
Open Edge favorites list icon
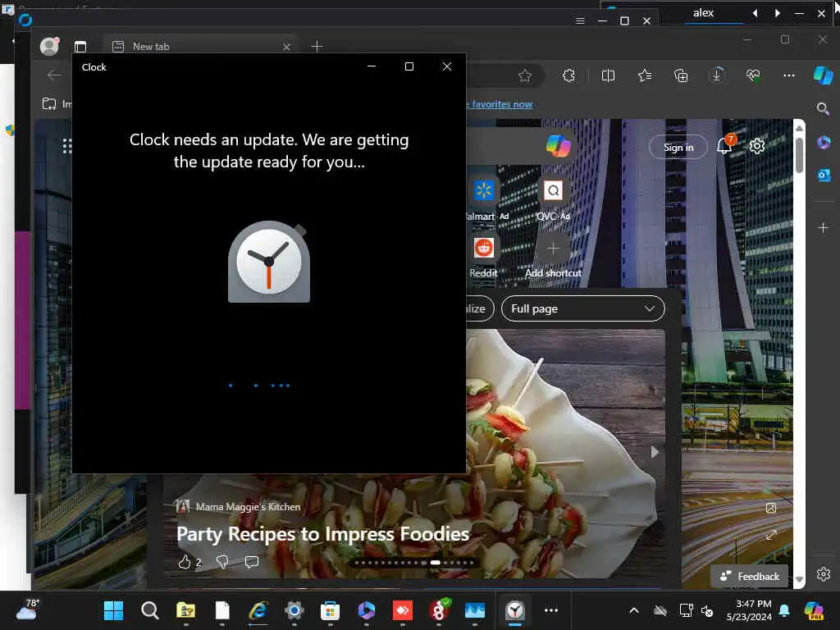(645, 75)
